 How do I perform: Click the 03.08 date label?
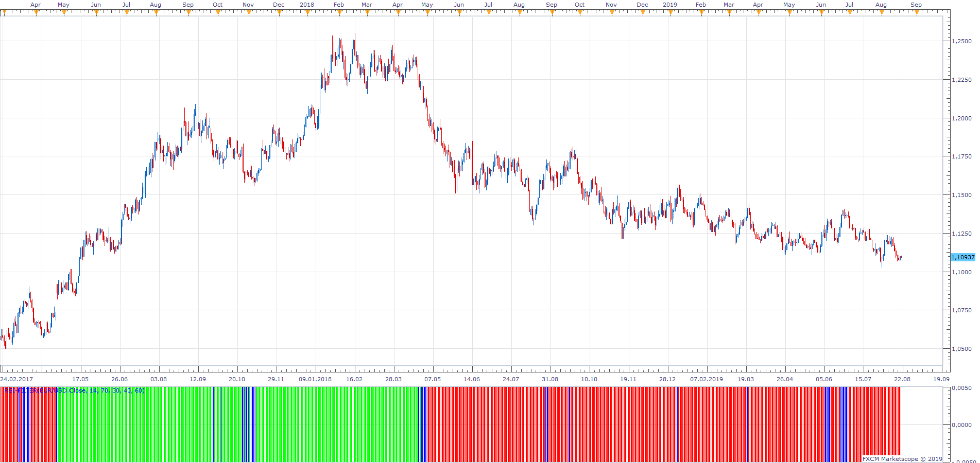click(x=159, y=379)
